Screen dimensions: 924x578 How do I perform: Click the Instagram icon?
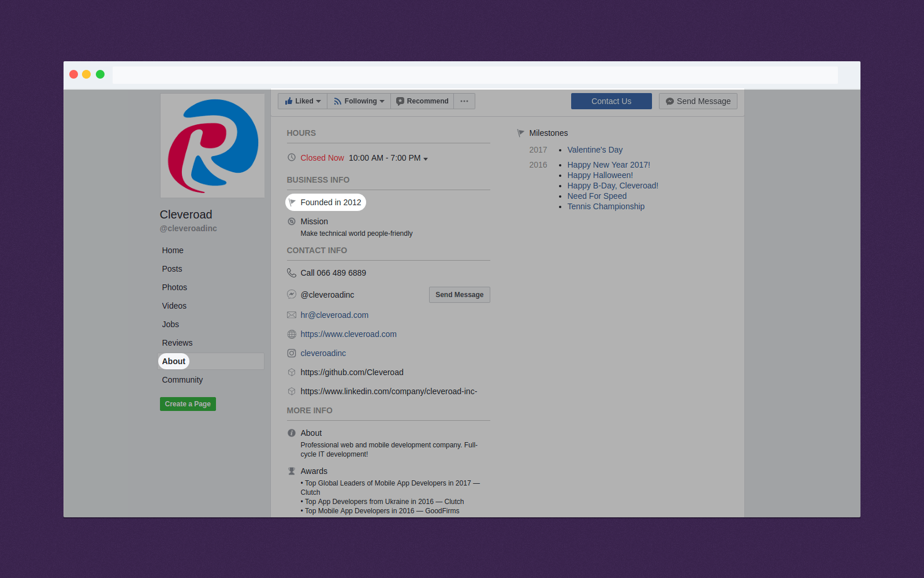pos(292,353)
